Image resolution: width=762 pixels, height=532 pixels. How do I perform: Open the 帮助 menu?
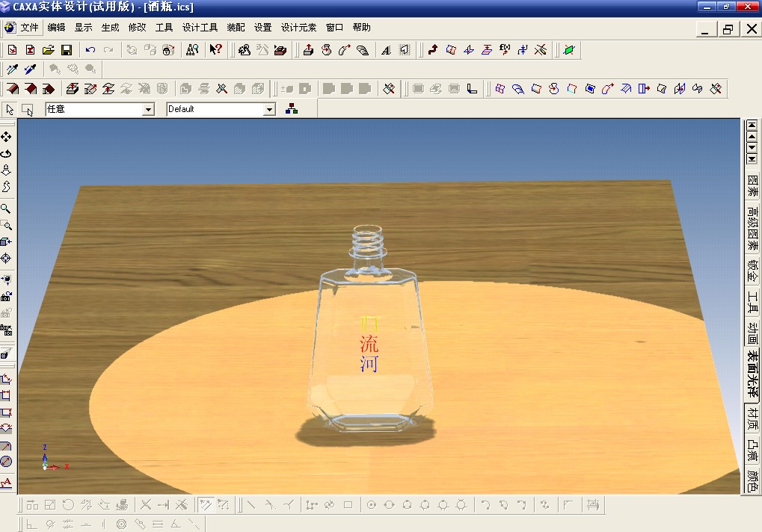362,28
